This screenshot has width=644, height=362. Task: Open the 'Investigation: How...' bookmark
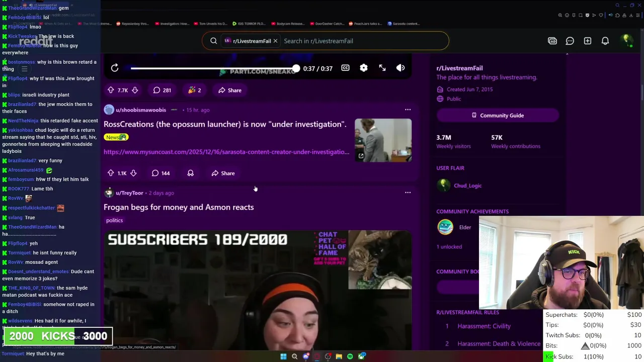click(x=173, y=24)
